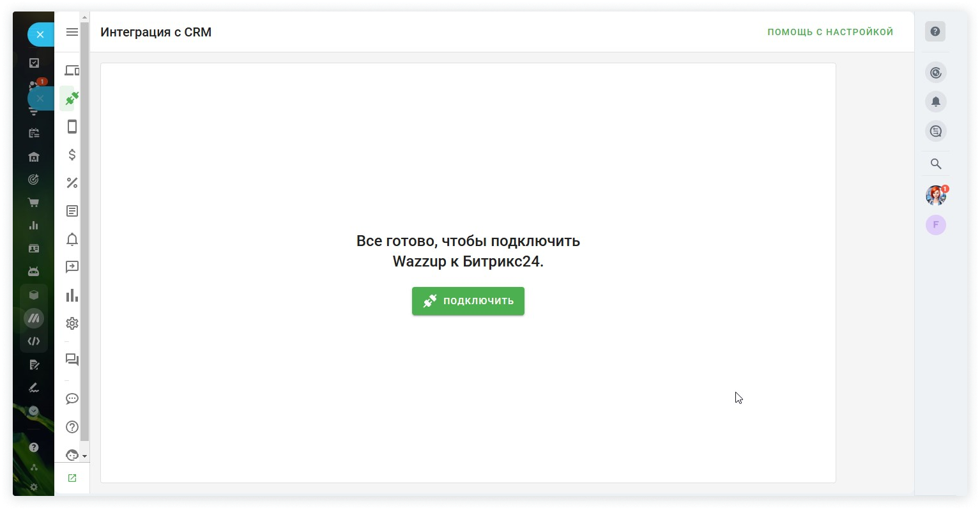Toggle the hamburger menu in Wazzup sidebar
980x510 pixels.
coord(72,32)
